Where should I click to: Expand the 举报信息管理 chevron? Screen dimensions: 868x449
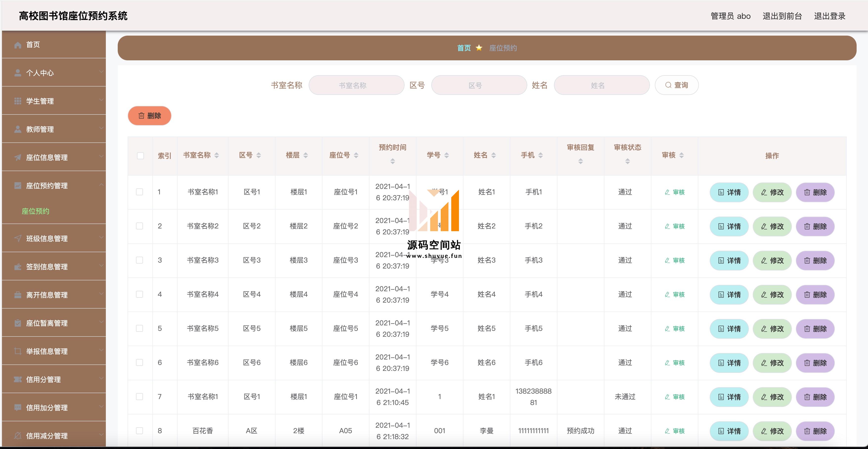click(x=101, y=350)
